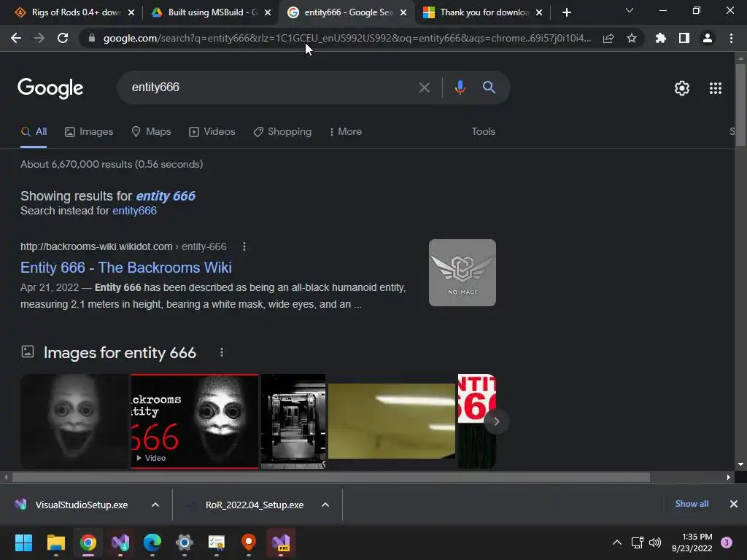Viewport: 747px width, 560px height.
Task: Open the tab search dropdown
Action: 630,10
